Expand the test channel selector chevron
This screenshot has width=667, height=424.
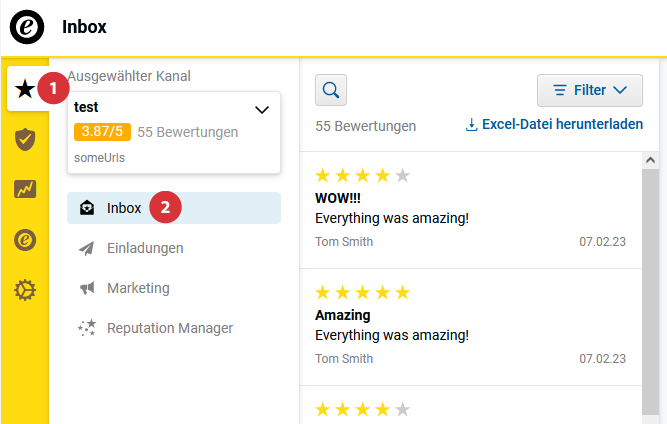coord(262,108)
